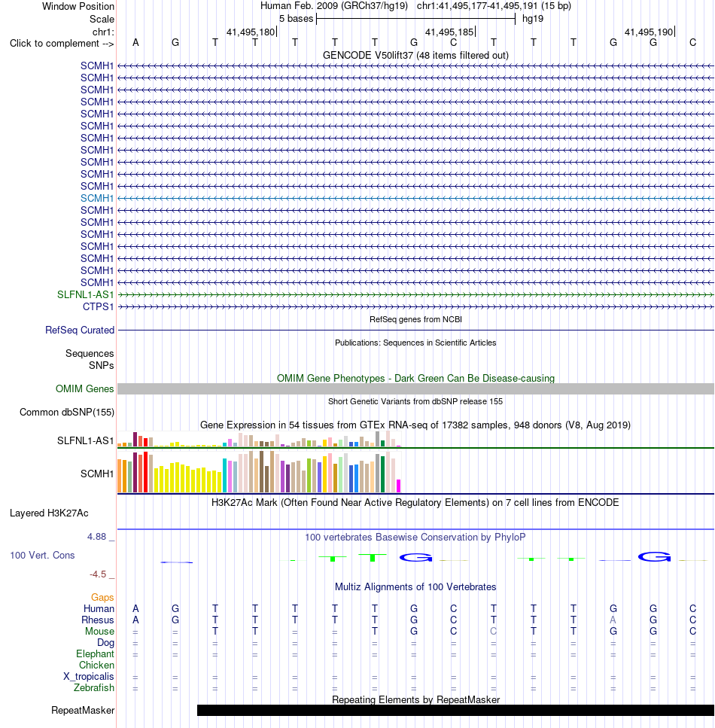Click the 'RepeatMasker' track label
The width and height of the screenshot is (715, 728).
(x=83, y=711)
